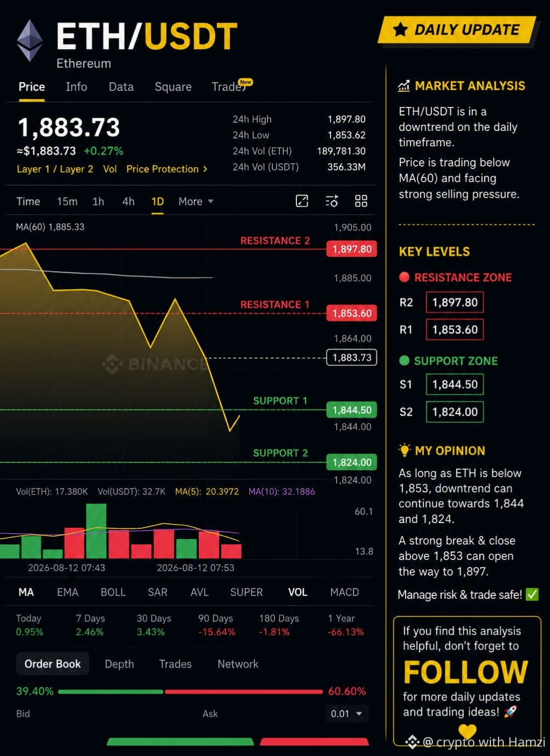Click the Ethereum diamond logo icon
550x756 pixels.
(x=30, y=40)
